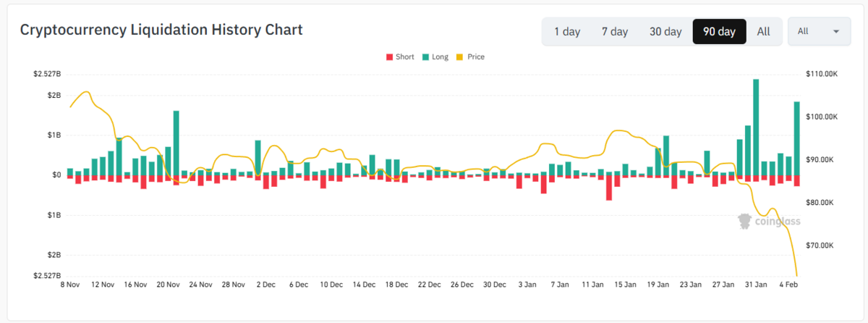
Task: Choose the 30 day range
Action: pos(665,31)
